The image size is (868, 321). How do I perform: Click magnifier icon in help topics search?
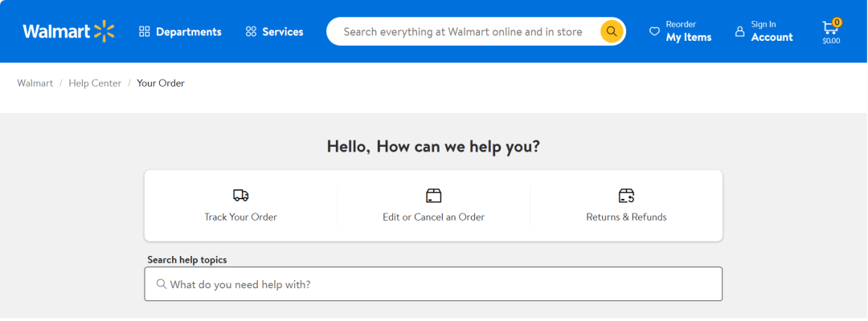coord(162,284)
